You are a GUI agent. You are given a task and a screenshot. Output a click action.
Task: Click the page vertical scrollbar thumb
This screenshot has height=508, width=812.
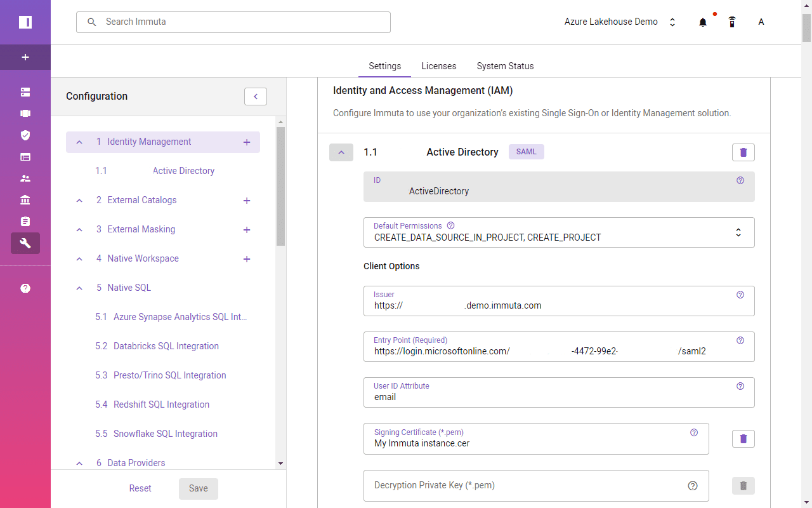[x=807, y=27]
